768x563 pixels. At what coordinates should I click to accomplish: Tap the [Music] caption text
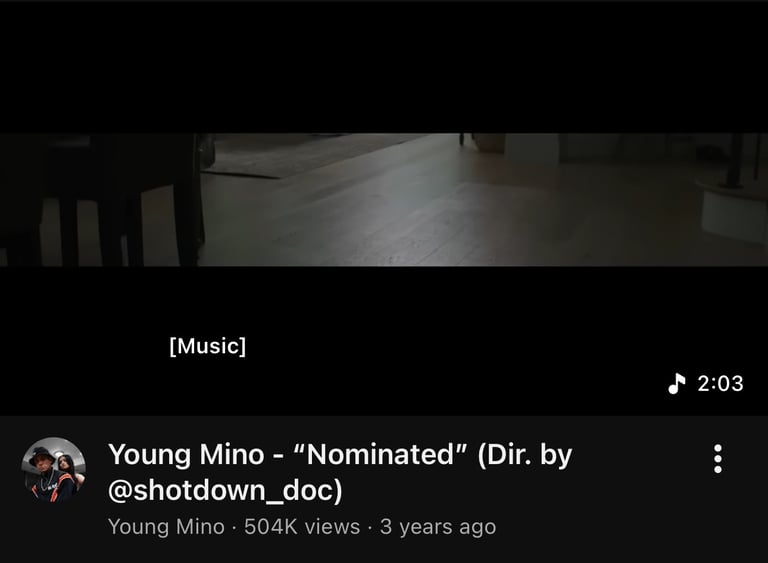[208, 346]
